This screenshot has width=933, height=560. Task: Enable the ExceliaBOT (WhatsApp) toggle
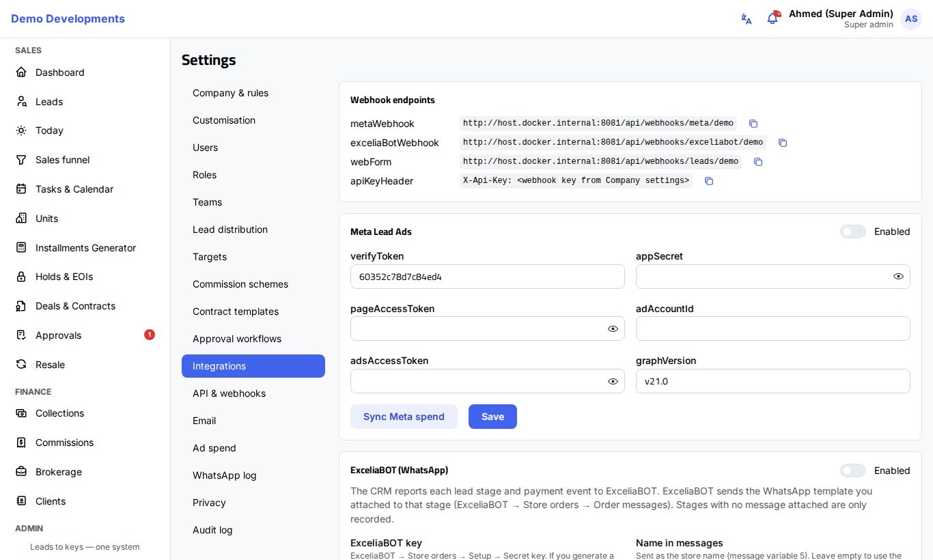(x=853, y=471)
